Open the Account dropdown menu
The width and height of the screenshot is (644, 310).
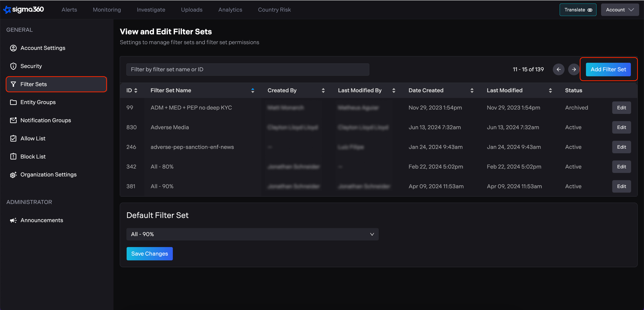point(619,10)
